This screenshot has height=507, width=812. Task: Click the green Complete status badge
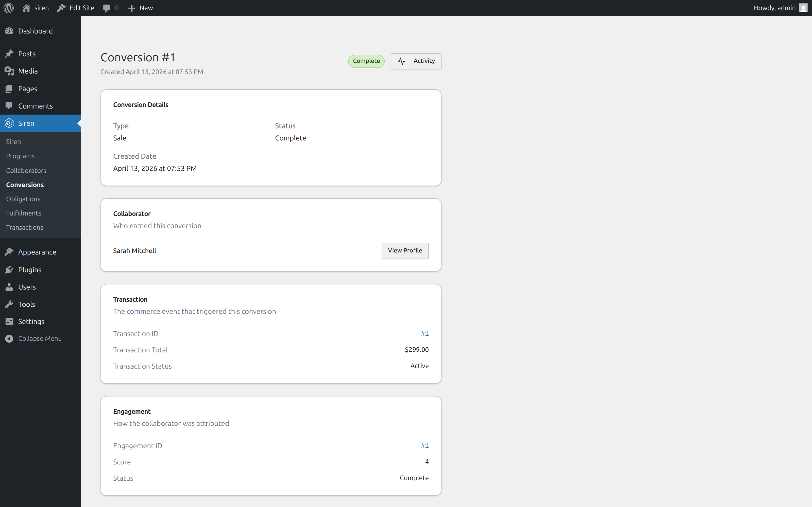tap(366, 61)
